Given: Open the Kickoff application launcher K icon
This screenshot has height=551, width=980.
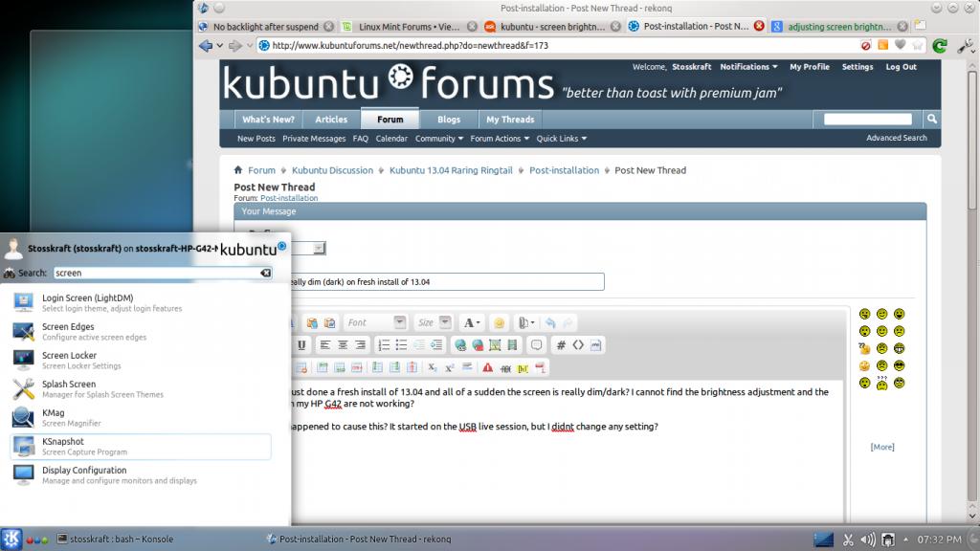Looking at the screenshot, I should (11, 539).
